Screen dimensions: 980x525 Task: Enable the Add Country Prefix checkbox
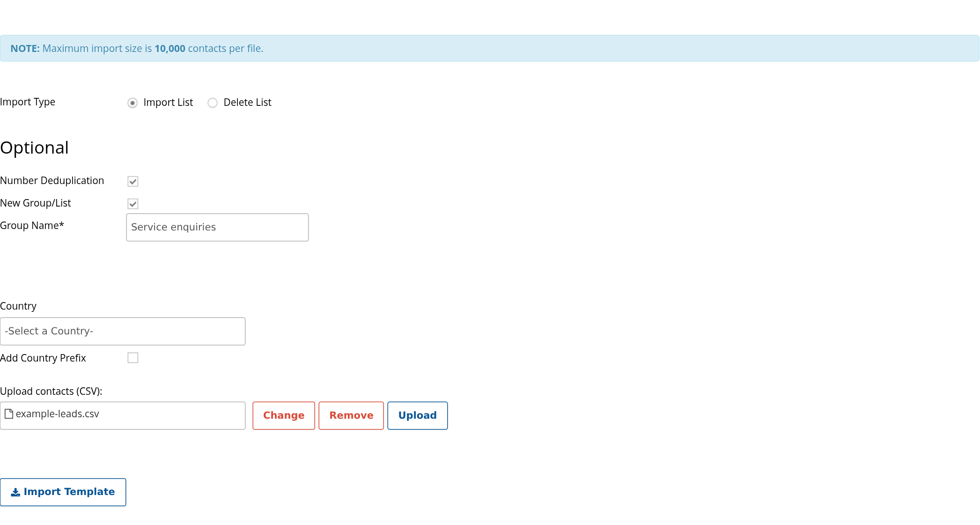(133, 358)
